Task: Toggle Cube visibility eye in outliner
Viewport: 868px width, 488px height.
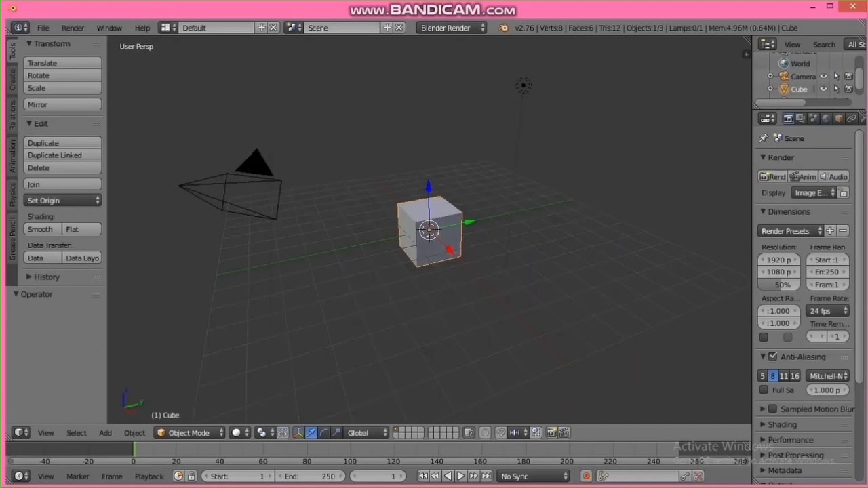Action: [x=823, y=89]
